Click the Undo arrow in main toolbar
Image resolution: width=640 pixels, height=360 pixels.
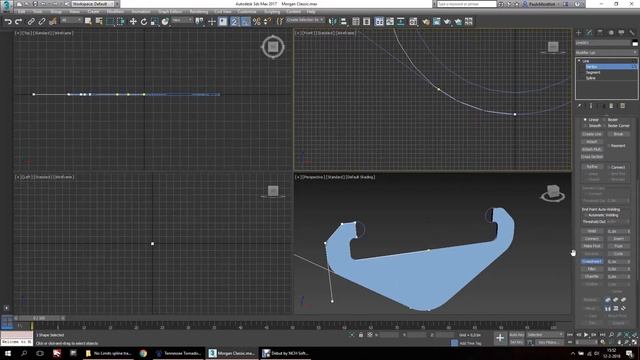(8, 22)
